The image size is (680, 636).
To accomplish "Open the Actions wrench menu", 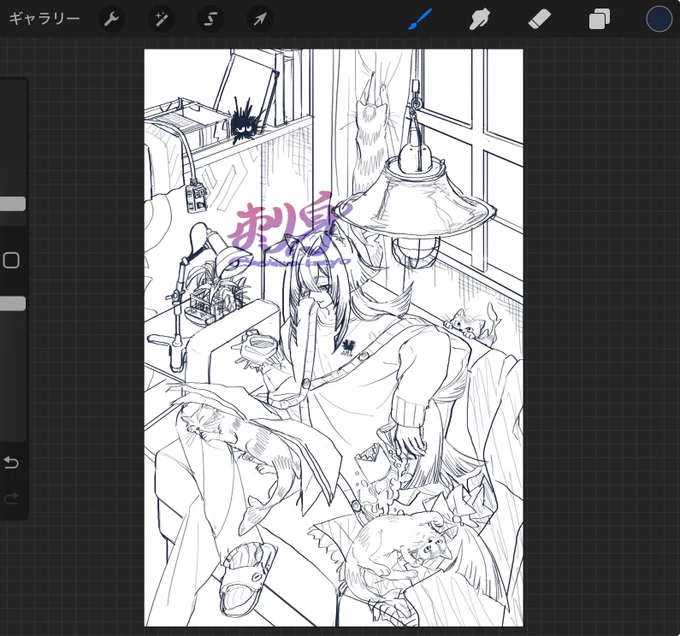I will 112,19.
